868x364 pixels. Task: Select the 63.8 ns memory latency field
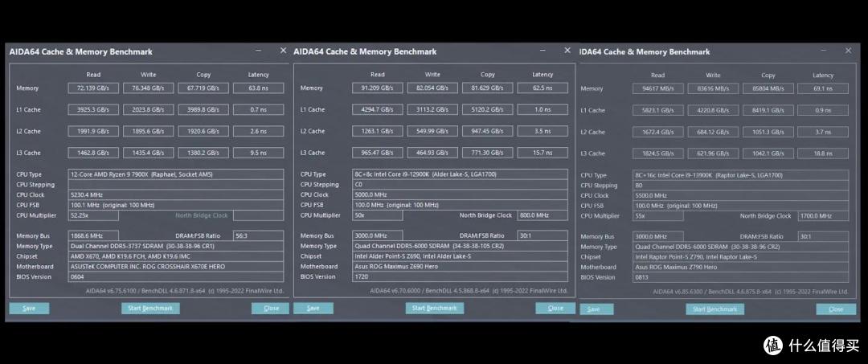[259, 88]
